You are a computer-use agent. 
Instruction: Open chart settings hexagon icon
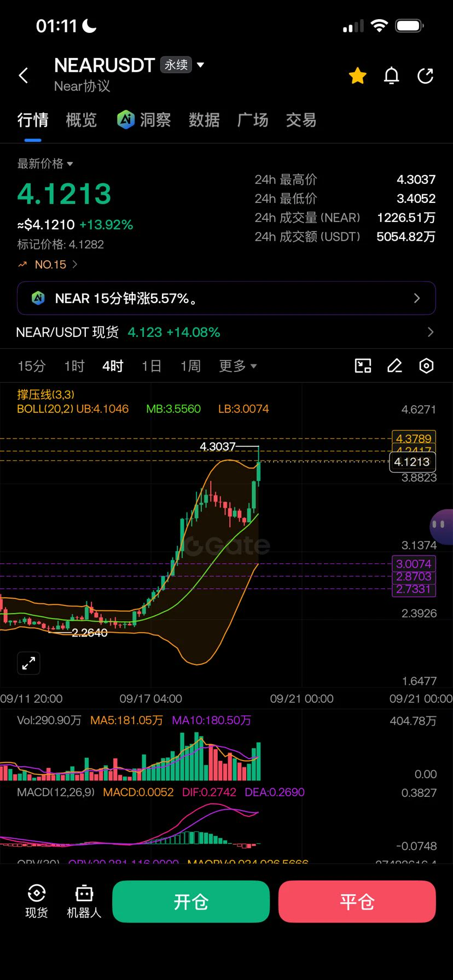pyautogui.click(x=426, y=366)
